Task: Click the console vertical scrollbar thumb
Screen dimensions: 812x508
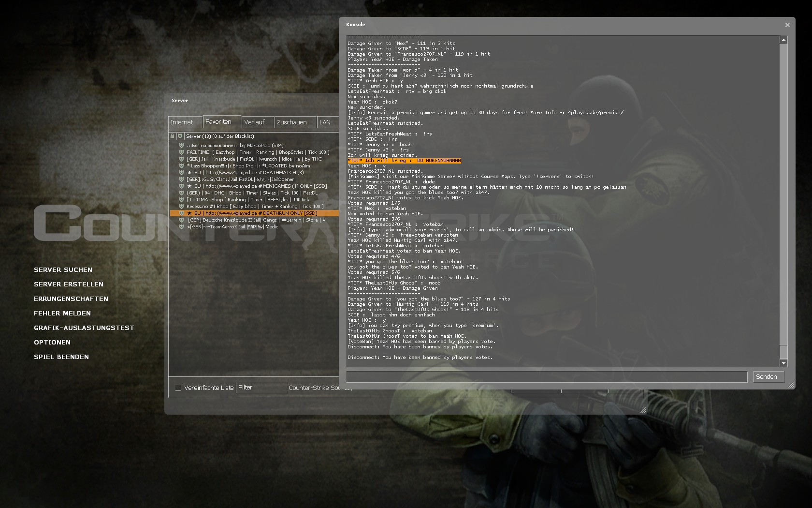Action: 783,352
